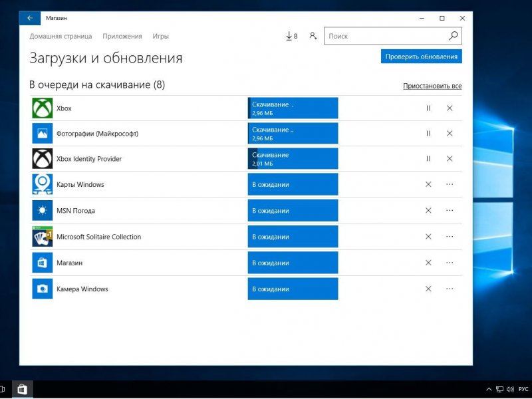Open volume icon in system tray

(x=510, y=389)
